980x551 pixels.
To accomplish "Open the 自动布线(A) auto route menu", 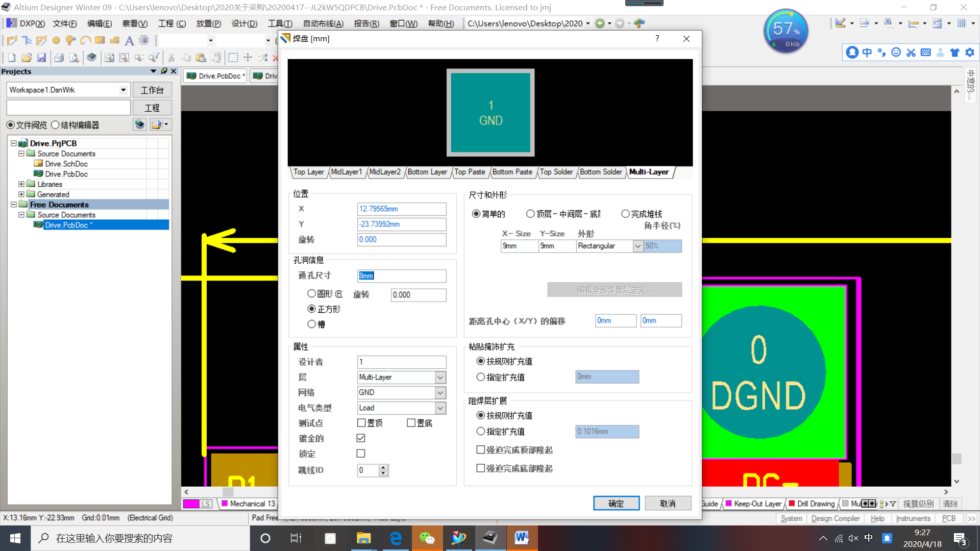I will pos(323,23).
